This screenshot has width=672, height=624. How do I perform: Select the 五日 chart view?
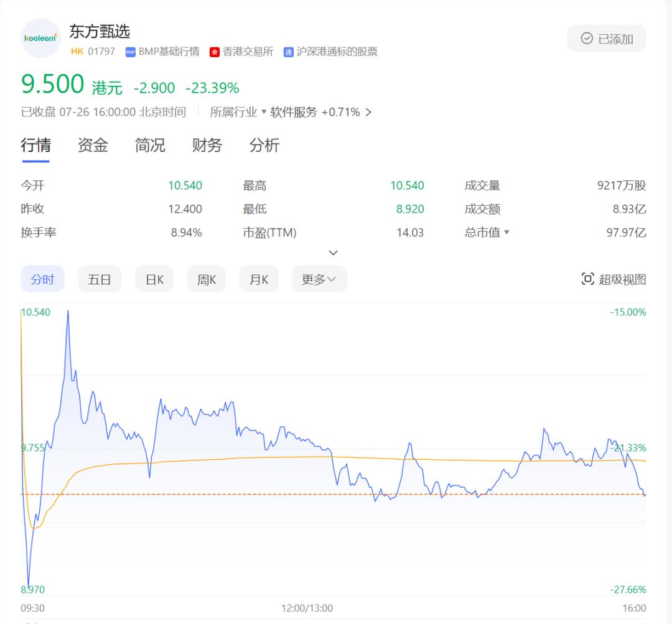click(100, 279)
